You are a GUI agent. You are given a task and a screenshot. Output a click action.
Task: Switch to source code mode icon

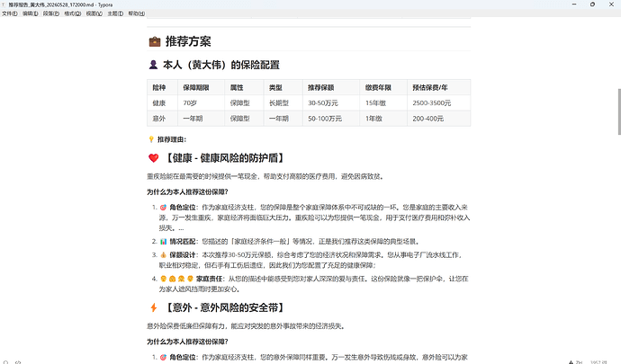(18, 362)
